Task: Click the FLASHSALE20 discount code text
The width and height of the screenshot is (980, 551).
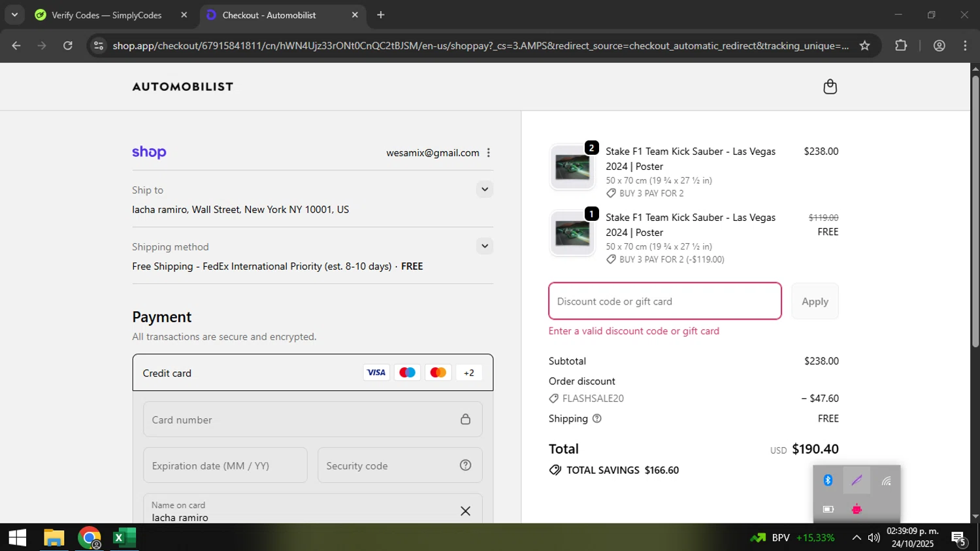Action: pos(593,398)
